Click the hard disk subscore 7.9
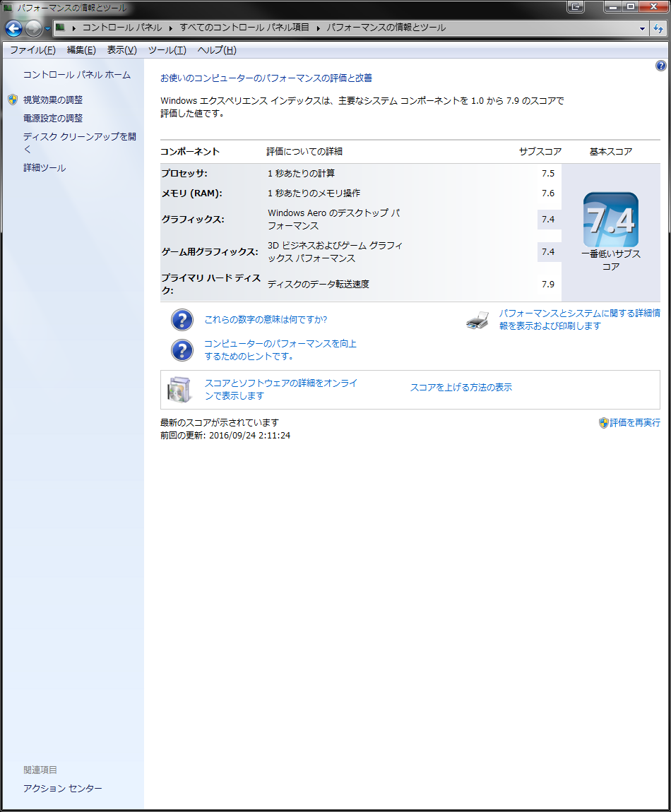The width and height of the screenshot is (671, 812). (547, 285)
